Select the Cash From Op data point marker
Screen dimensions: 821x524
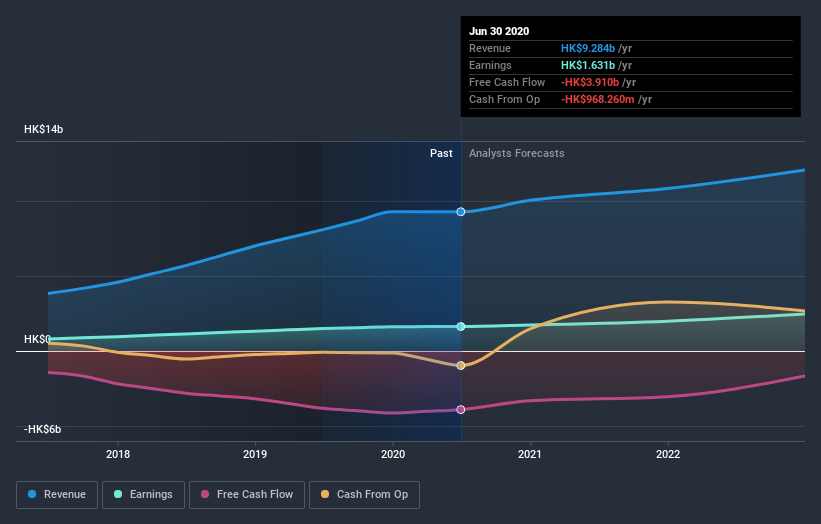coord(461,365)
